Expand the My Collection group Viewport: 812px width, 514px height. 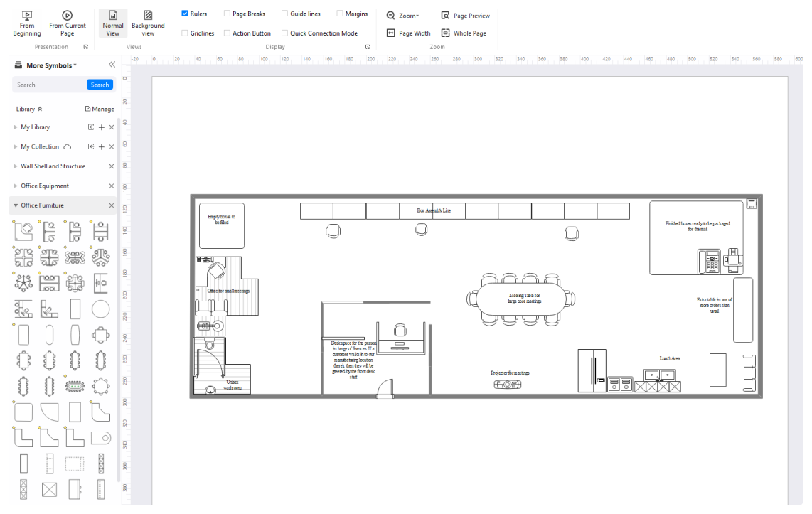tap(16, 147)
